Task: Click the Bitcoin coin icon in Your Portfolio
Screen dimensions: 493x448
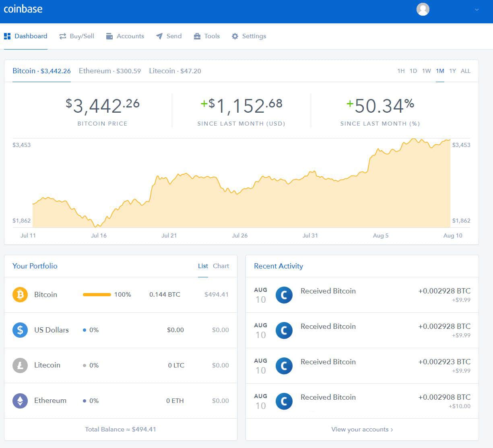Action: (20, 294)
